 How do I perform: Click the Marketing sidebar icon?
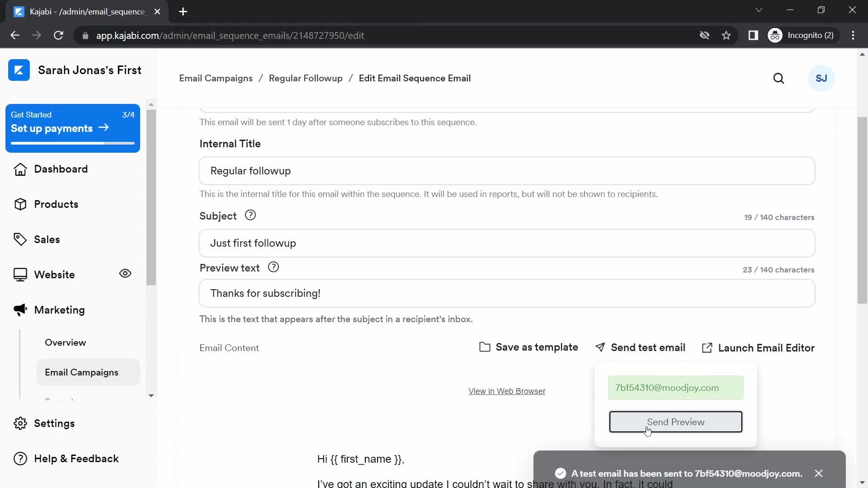coord(20,309)
